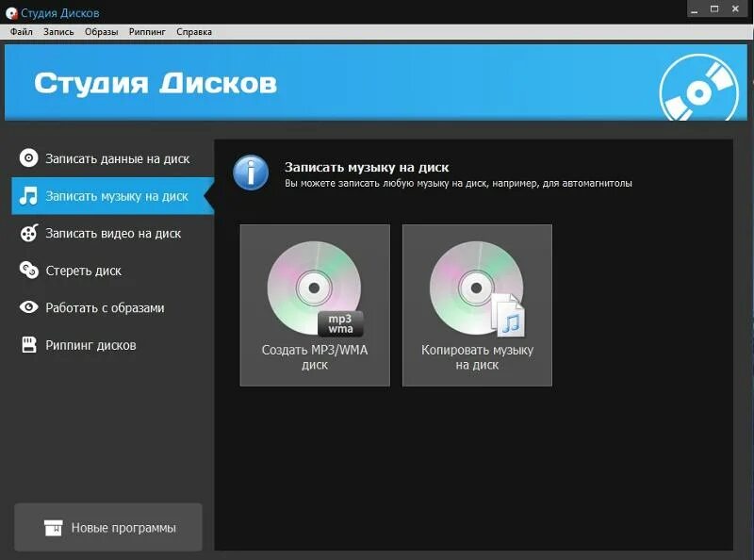Click the music note sidebar icon
The width and height of the screenshot is (754, 560).
pyautogui.click(x=28, y=195)
